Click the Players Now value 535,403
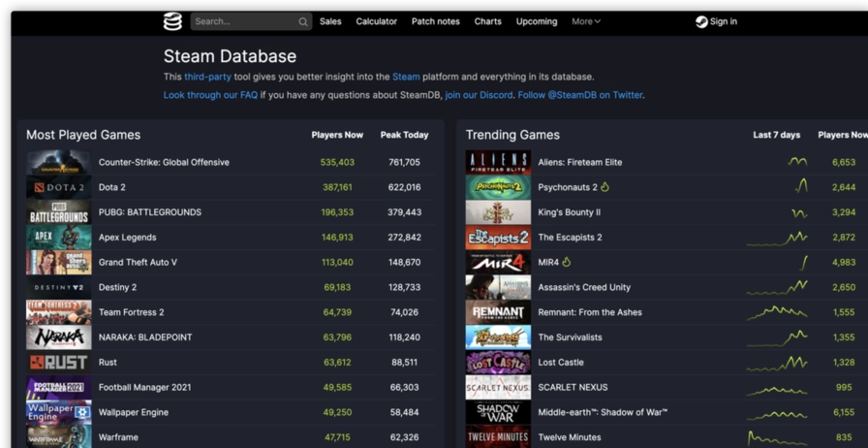 [337, 163]
